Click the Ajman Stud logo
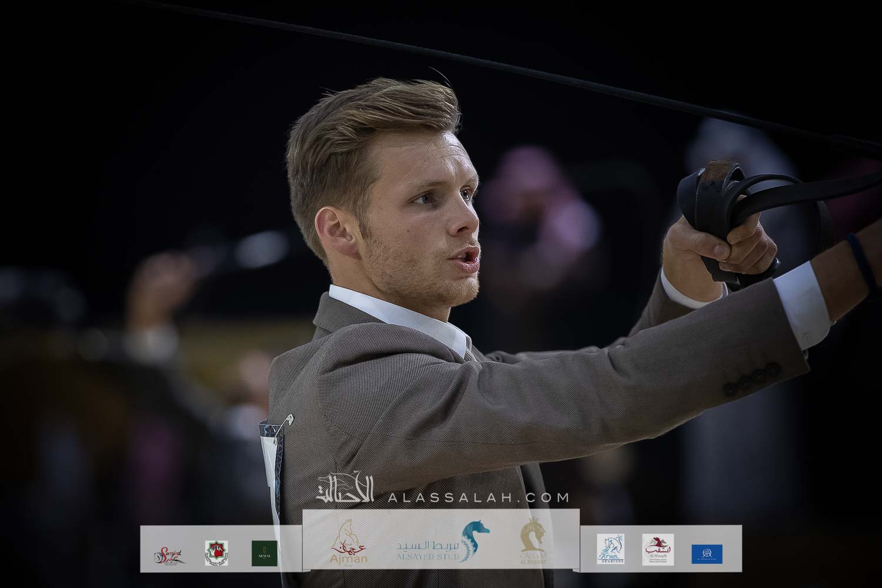Viewport: 882px width, 588px height. tap(349, 543)
